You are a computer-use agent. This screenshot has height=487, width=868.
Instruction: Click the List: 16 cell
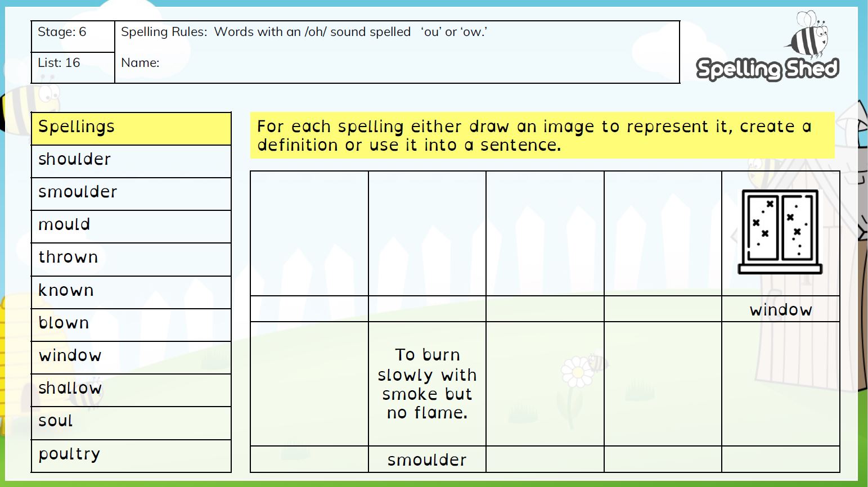tap(73, 68)
